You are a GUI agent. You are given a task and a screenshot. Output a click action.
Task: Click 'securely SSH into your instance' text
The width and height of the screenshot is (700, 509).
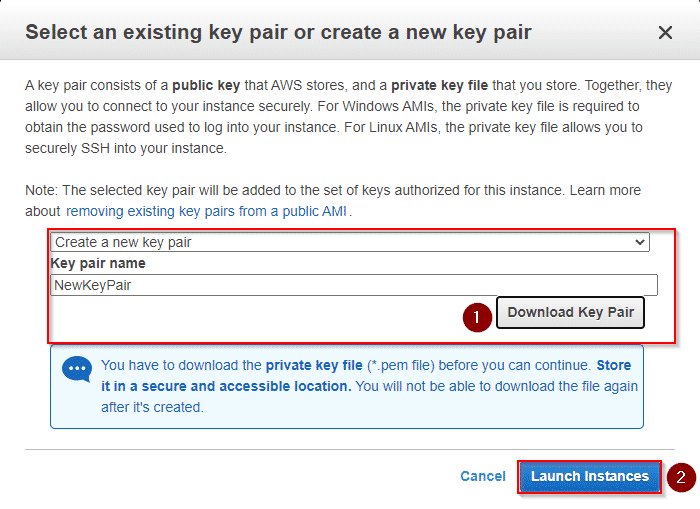pos(126,148)
